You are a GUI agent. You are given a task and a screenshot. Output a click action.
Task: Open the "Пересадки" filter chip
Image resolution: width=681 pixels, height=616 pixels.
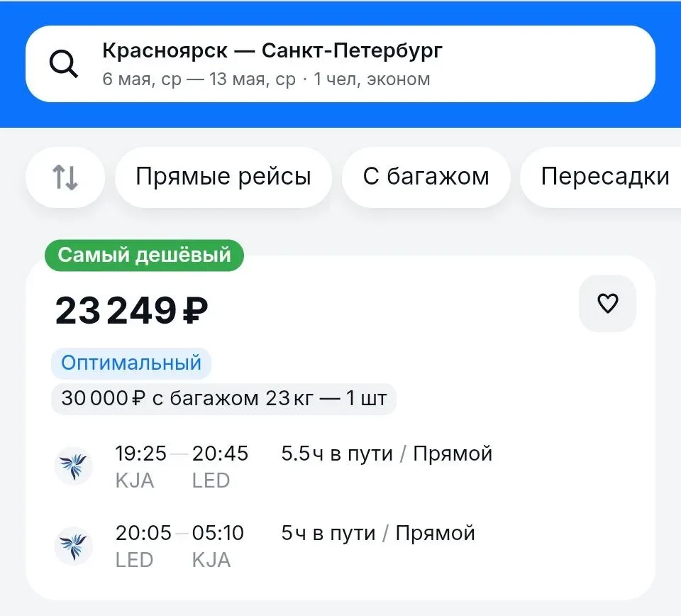(604, 177)
